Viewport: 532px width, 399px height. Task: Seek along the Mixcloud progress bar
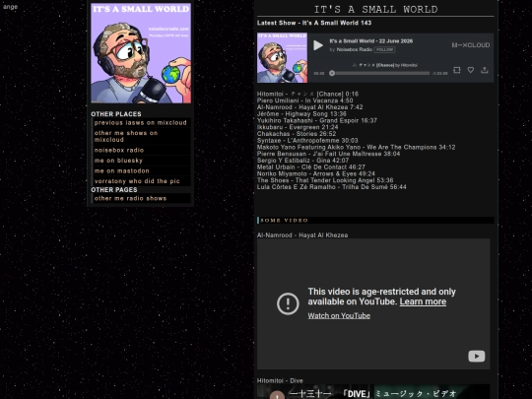point(379,73)
